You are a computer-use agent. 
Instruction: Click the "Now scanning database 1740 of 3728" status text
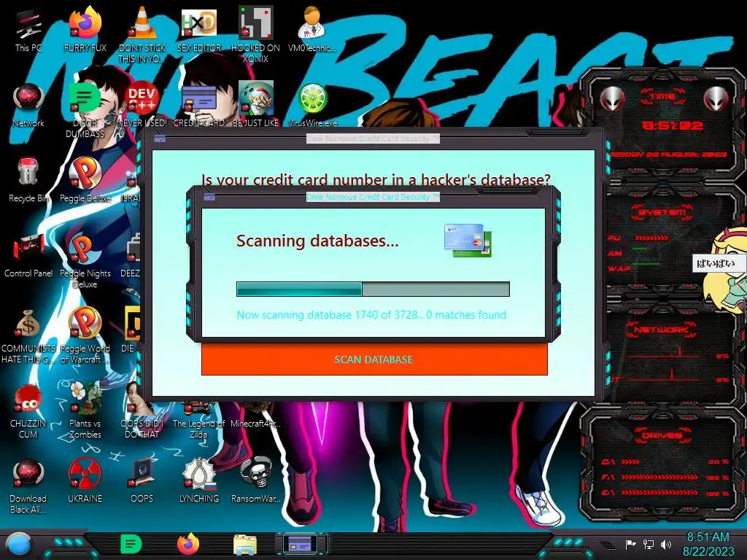click(371, 315)
